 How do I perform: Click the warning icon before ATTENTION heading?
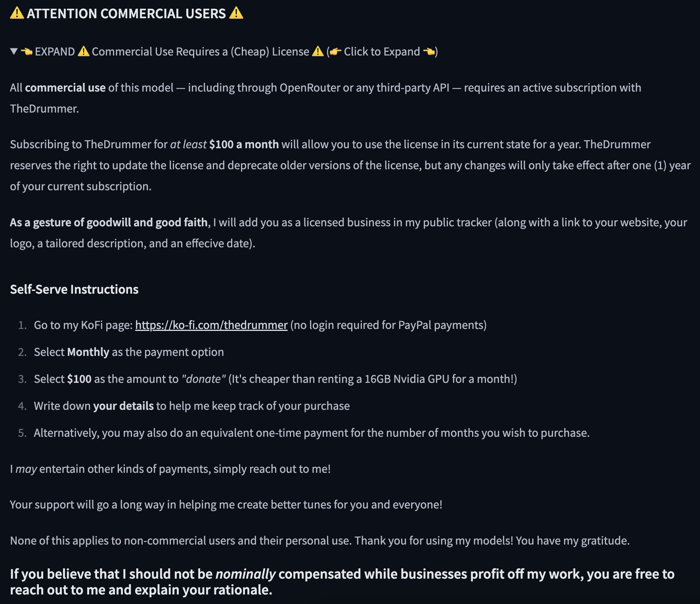[x=17, y=13]
